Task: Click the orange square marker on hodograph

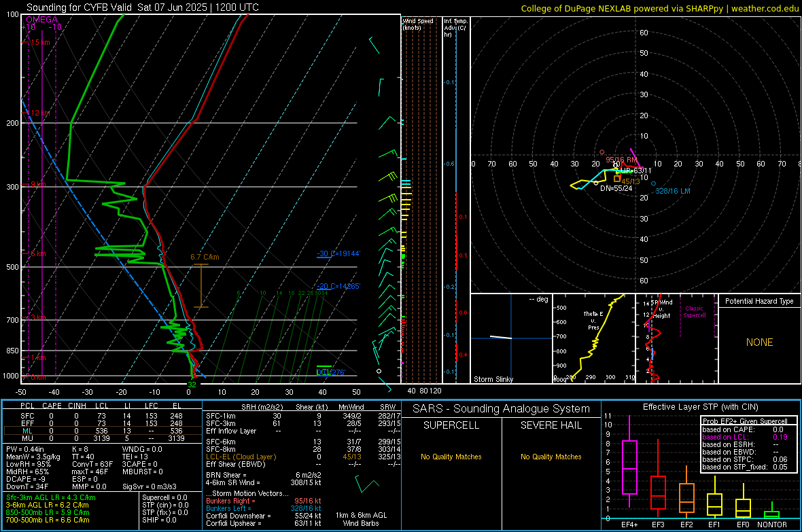Action: click(x=617, y=179)
